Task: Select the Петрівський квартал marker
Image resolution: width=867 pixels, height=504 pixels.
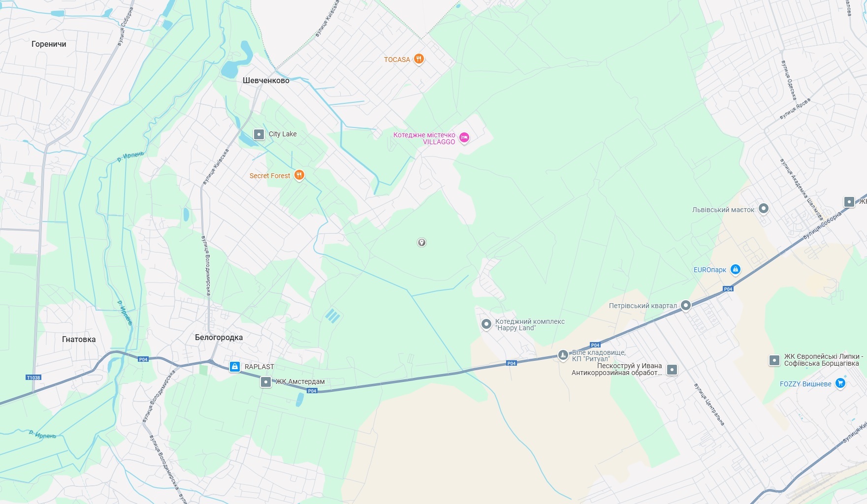Action: tap(685, 305)
